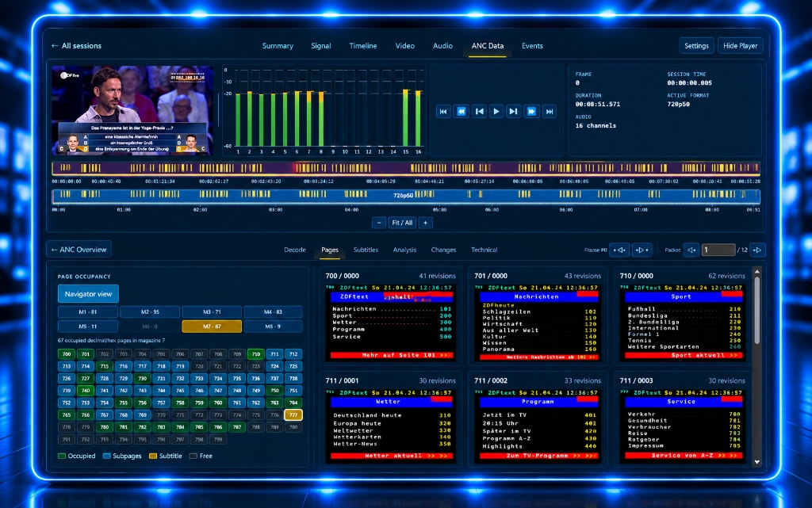This screenshot has height=508, width=812.
Task: Open page 711 / 0002 Programm thumbnail
Action: point(537,426)
